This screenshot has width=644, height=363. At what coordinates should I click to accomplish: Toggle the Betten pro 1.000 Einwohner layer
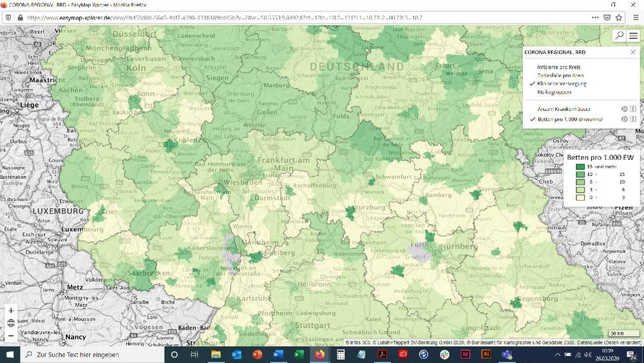(x=570, y=119)
